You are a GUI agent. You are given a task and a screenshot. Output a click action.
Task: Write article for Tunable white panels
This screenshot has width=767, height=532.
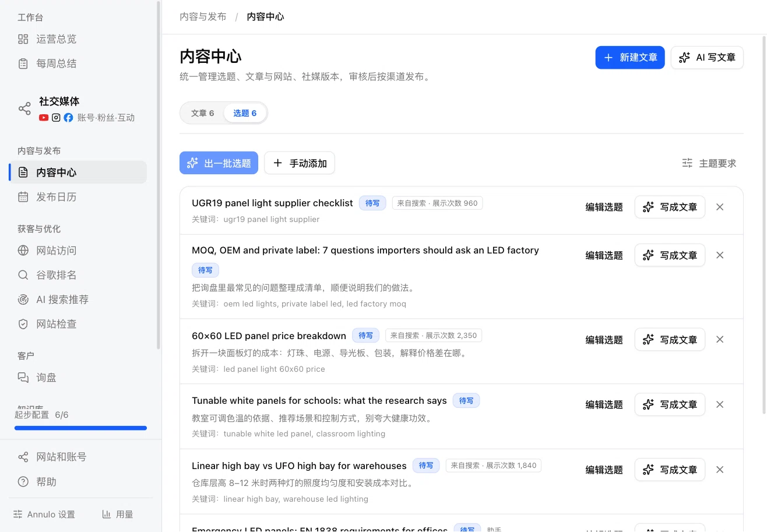click(670, 404)
